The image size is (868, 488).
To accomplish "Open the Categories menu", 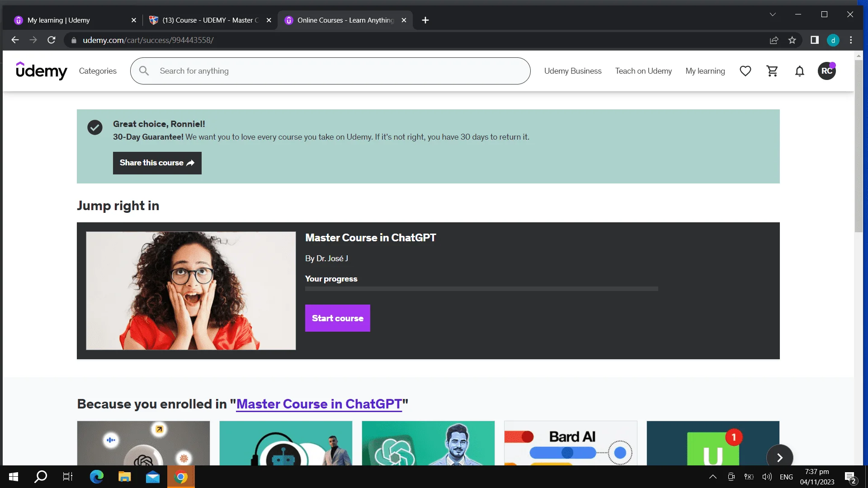I will click(x=98, y=71).
